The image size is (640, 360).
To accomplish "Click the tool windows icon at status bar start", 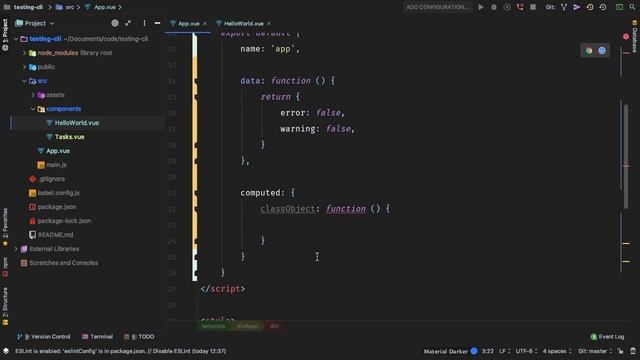I will [x=6, y=351].
